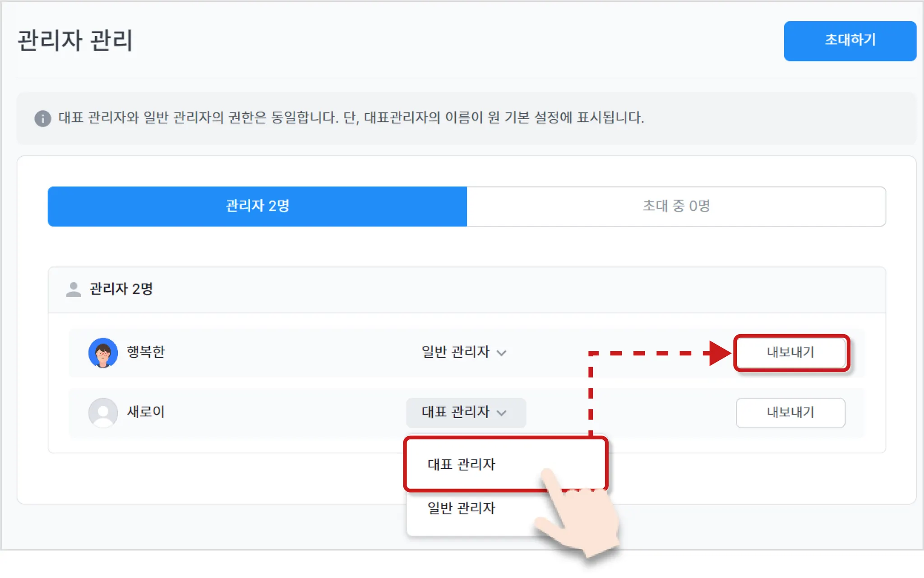Image resolution: width=924 pixels, height=578 pixels.
Task: Click the chevron arrow next to 행복한's 일반 관리자
Action: 501,353
